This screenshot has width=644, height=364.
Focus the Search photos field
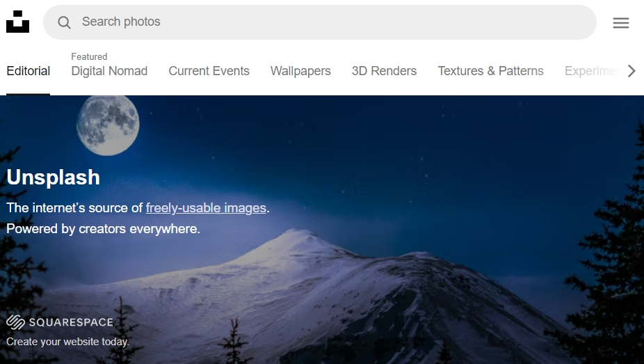tap(327, 22)
